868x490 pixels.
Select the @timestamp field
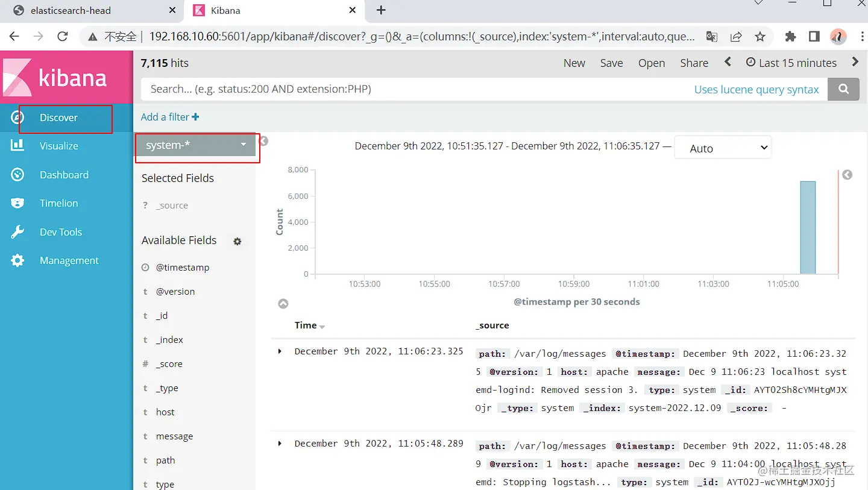[183, 268]
